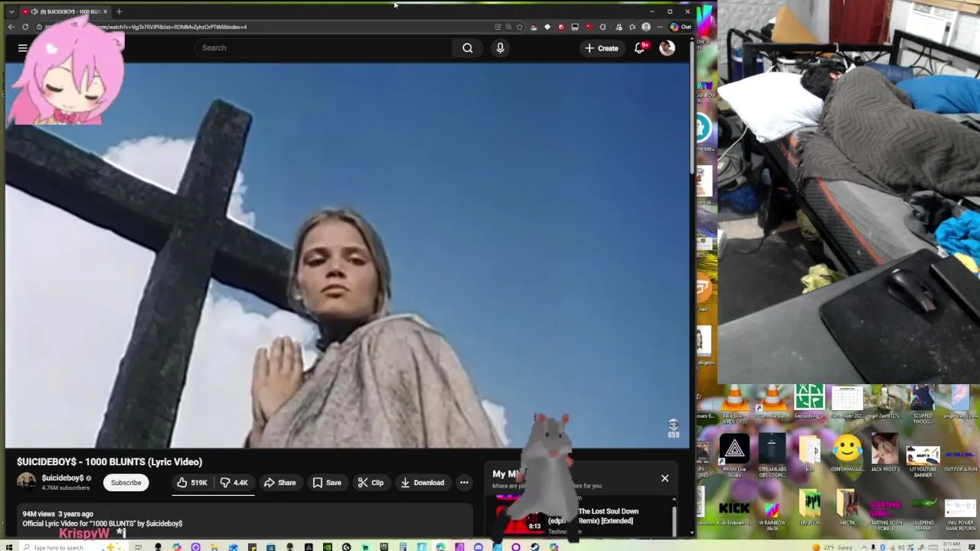Click the Create button
The height and width of the screenshot is (551, 980).
pos(601,48)
